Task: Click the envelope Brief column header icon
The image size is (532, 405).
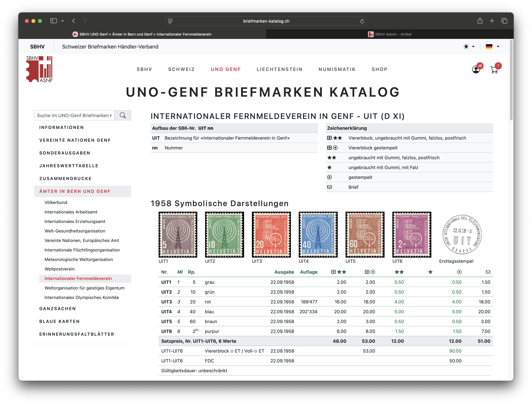Action: (488, 272)
